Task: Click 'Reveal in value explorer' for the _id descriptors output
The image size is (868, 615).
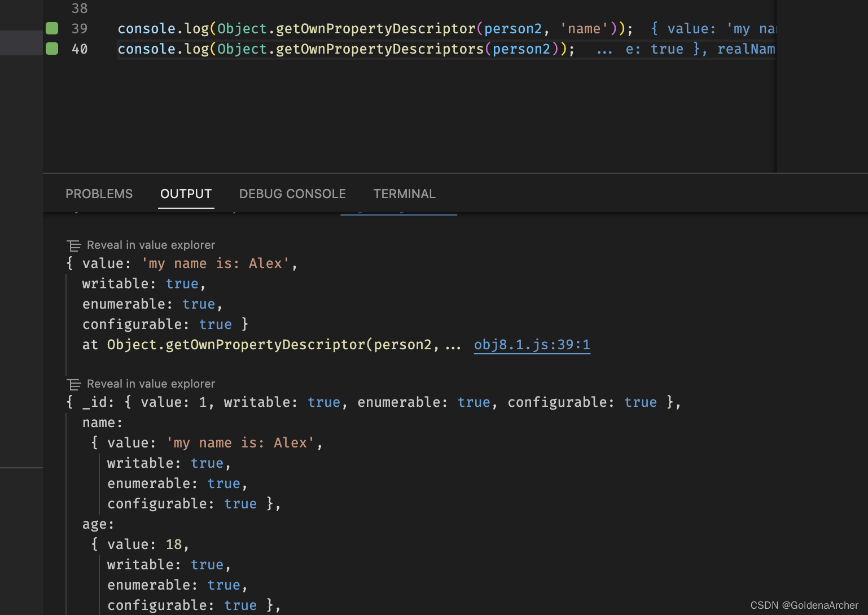Action: point(151,384)
